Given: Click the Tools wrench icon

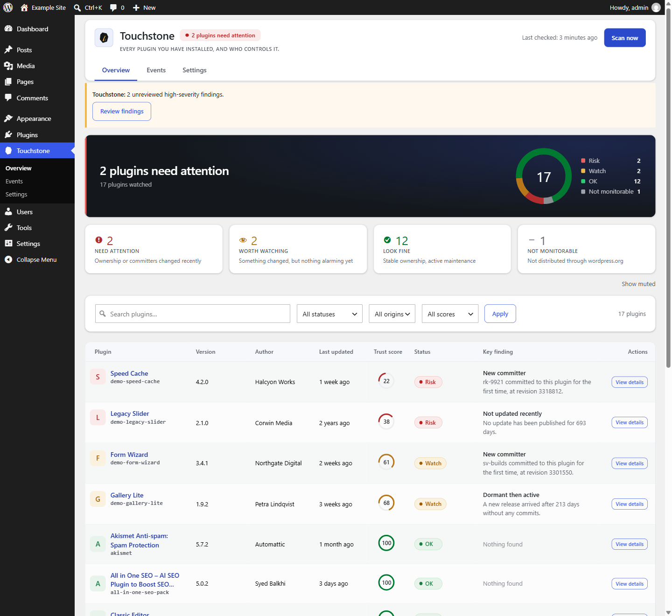Looking at the screenshot, I should [8, 227].
